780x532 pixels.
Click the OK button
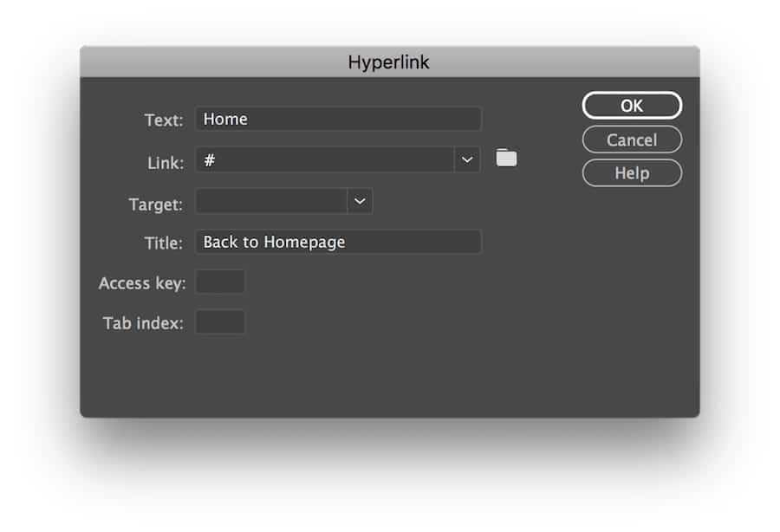pyautogui.click(x=632, y=105)
